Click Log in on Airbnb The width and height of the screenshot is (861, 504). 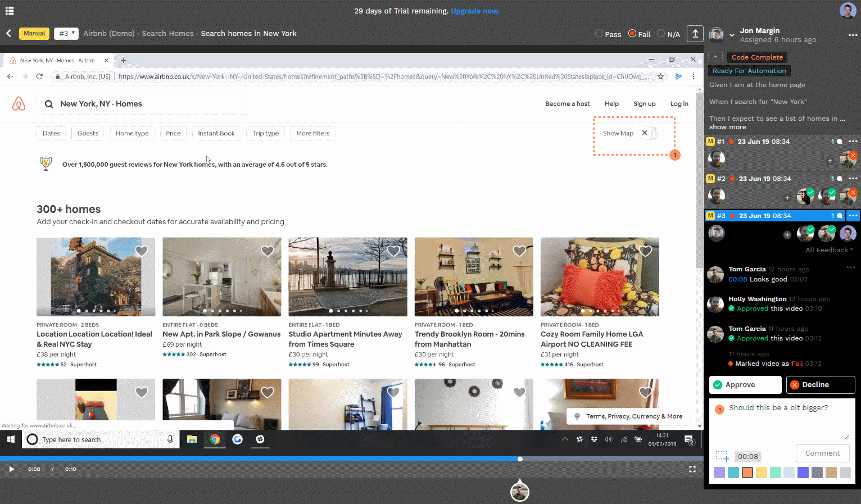pos(679,104)
